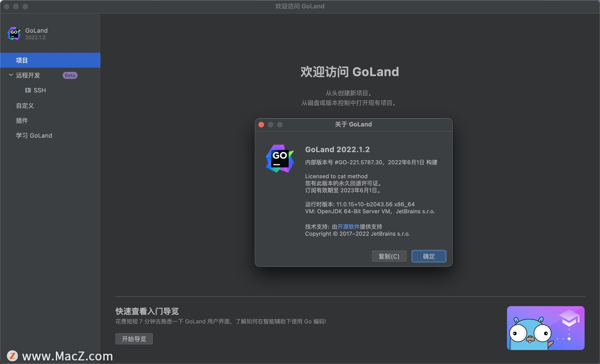Select the SSH entry under 远程开发
Image resolution: width=600 pixels, height=364 pixels.
40,90
